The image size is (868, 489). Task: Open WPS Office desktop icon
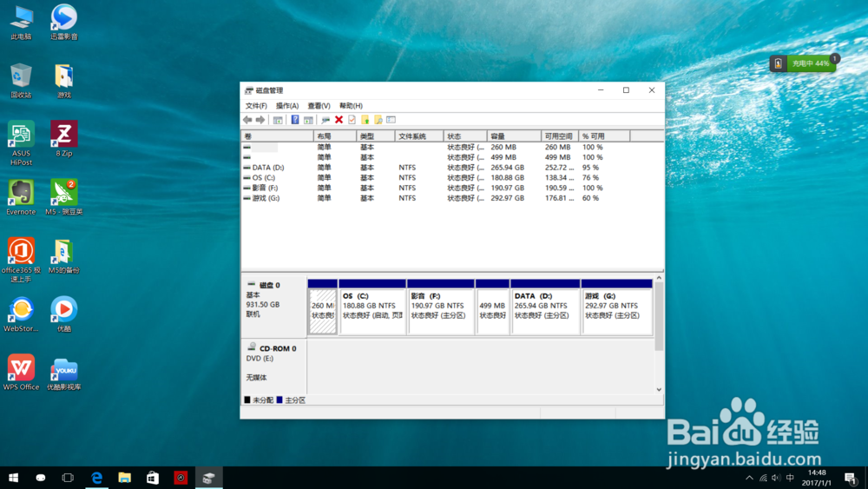[21, 372]
